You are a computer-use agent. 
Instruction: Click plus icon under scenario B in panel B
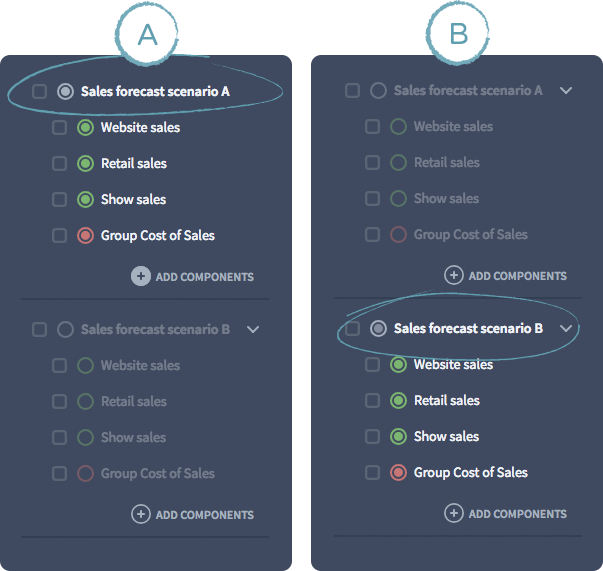(x=454, y=513)
